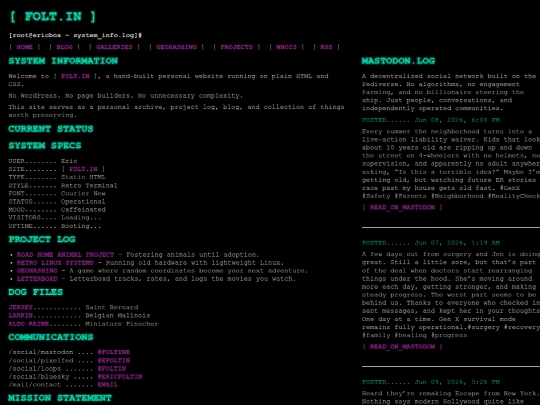This screenshot has width=540, height=405.
Task: Open ALDO RAINE dog file link
Action: click(29, 324)
